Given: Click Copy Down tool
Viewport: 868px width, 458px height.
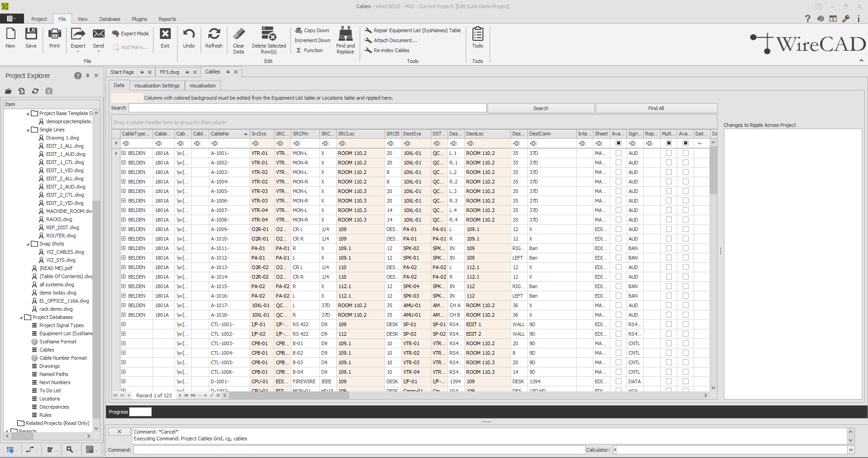Looking at the screenshot, I should 312,30.
